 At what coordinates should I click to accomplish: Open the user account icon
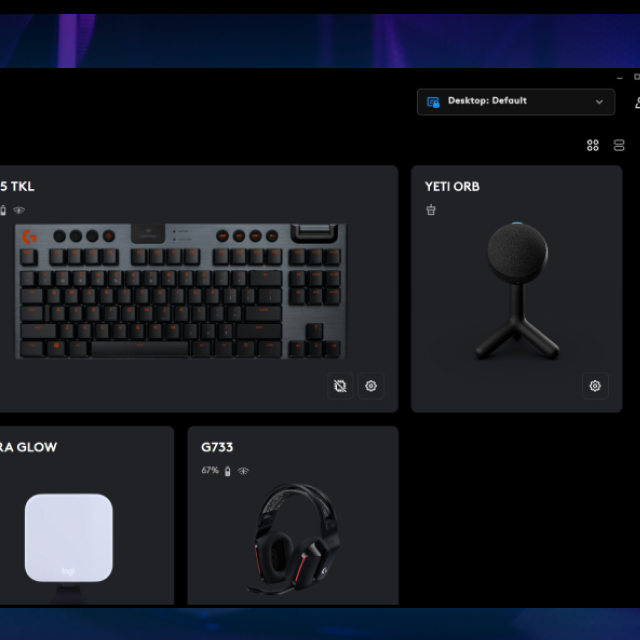coord(636,102)
